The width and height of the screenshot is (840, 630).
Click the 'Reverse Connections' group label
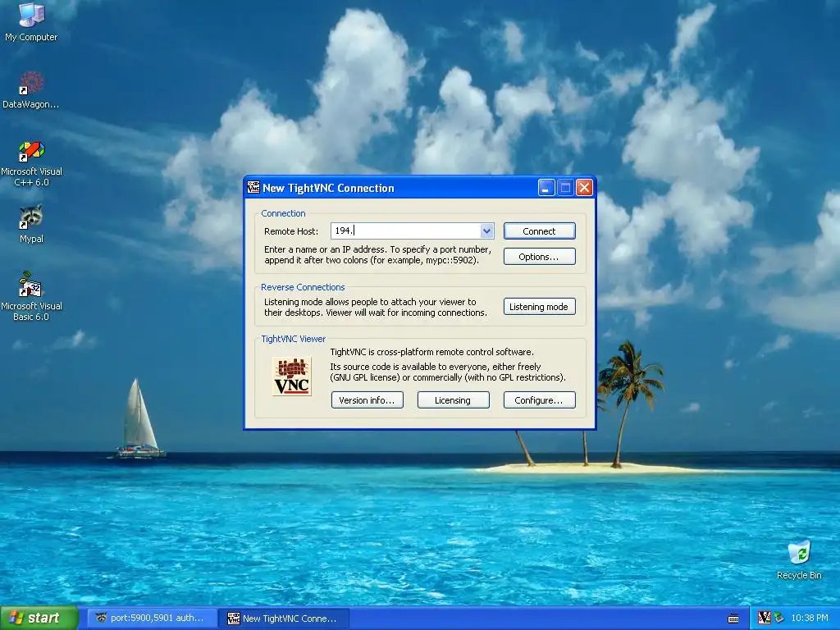point(303,287)
